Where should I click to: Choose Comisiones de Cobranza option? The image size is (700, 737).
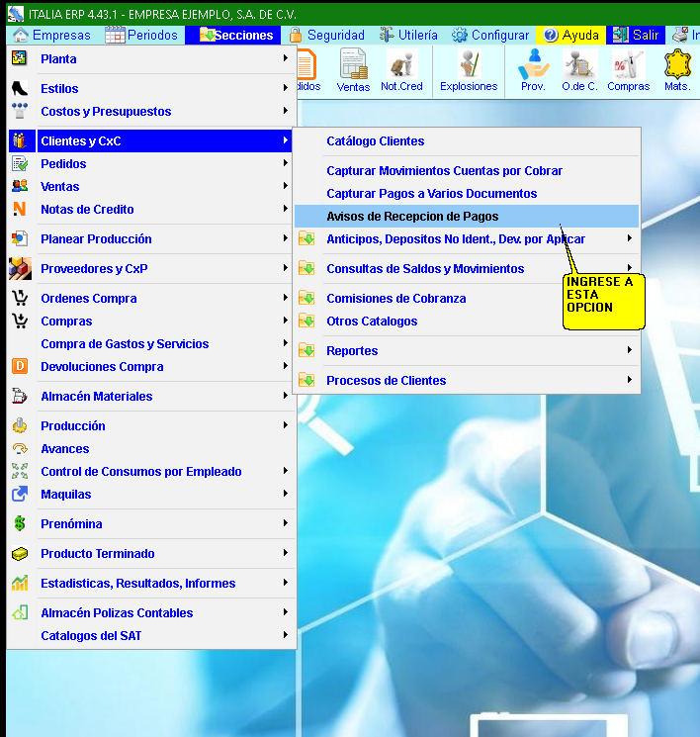(x=395, y=299)
